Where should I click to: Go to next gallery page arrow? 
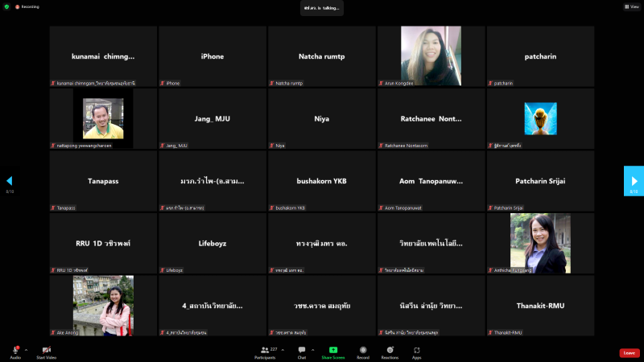coord(634,181)
